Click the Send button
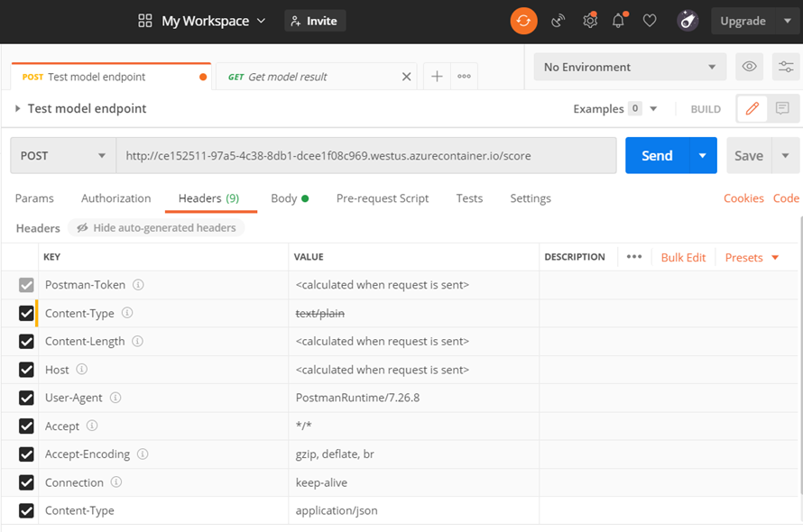This screenshot has width=803, height=532. tap(656, 155)
